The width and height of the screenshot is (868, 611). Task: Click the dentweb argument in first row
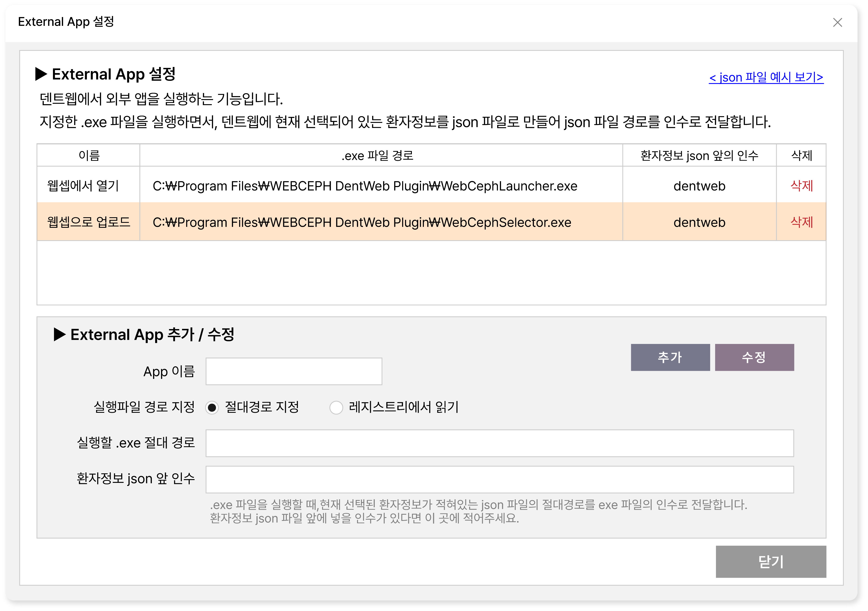(x=699, y=186)
